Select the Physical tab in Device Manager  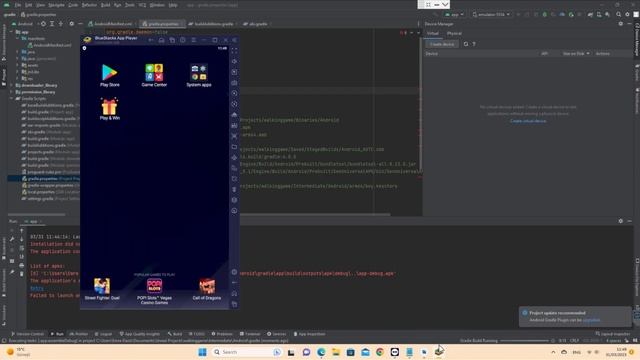click(454, 33)
